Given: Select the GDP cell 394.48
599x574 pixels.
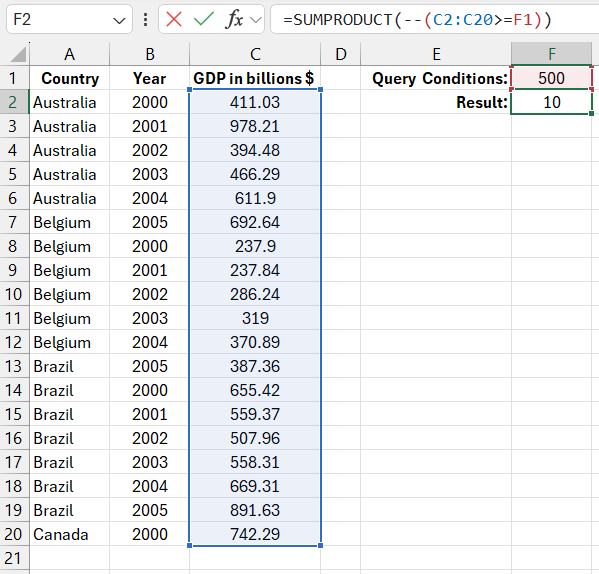Looking at the screenshot, I should 255,150.
